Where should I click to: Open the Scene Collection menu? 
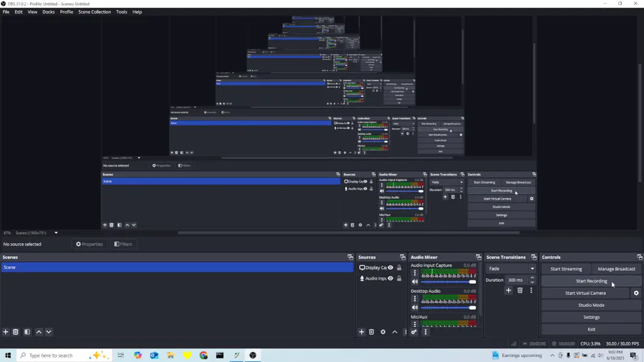pos(94,12)
